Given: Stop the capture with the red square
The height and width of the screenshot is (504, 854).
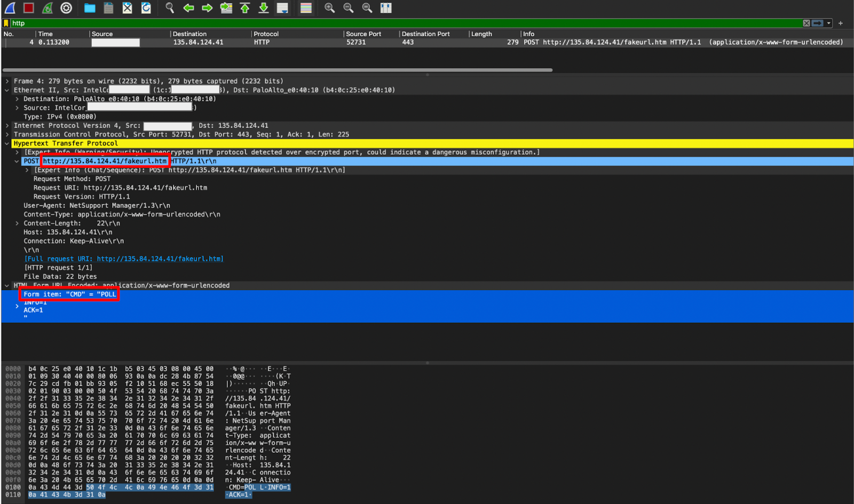Looking at the screenshot, I should [29, 8].
